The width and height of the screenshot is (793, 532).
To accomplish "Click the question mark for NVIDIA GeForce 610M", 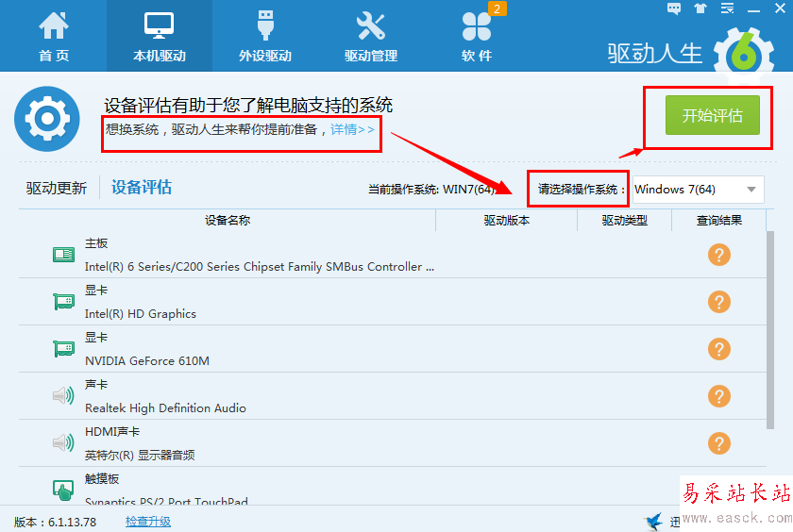I will tap(719, 349).
